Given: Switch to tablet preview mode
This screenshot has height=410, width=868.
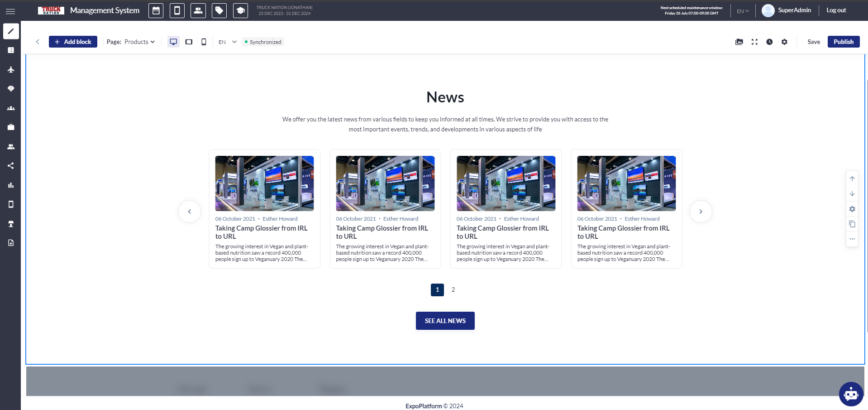Looking at the screenshot, I should pos(189,42).
